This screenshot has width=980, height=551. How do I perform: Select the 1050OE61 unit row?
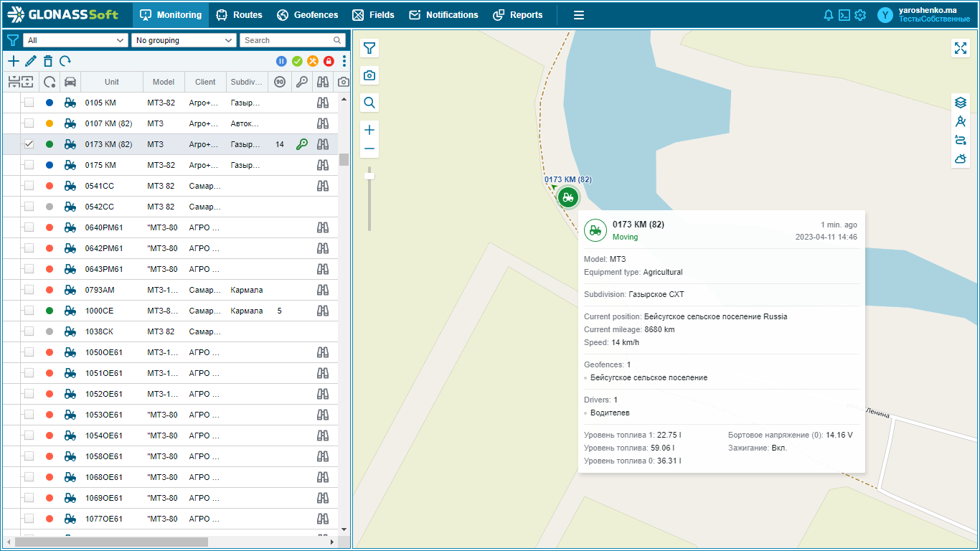pyautogui.click(x=170, y=352)
